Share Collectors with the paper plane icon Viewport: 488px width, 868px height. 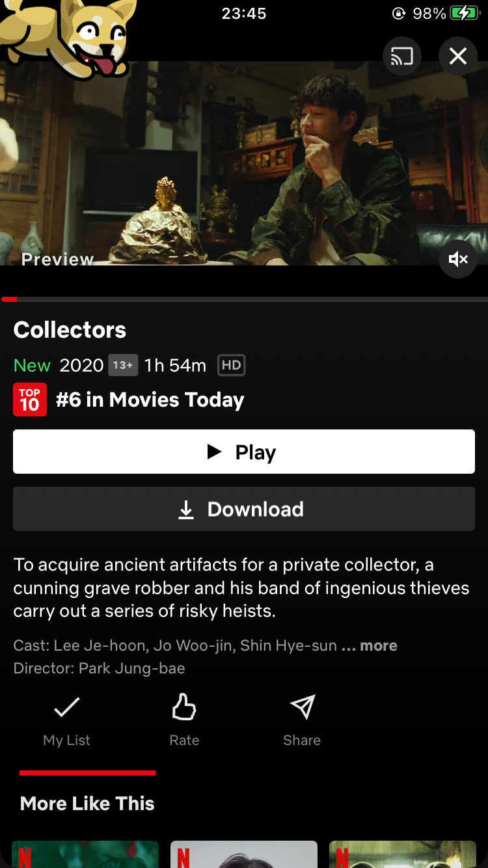pos(302,721)
